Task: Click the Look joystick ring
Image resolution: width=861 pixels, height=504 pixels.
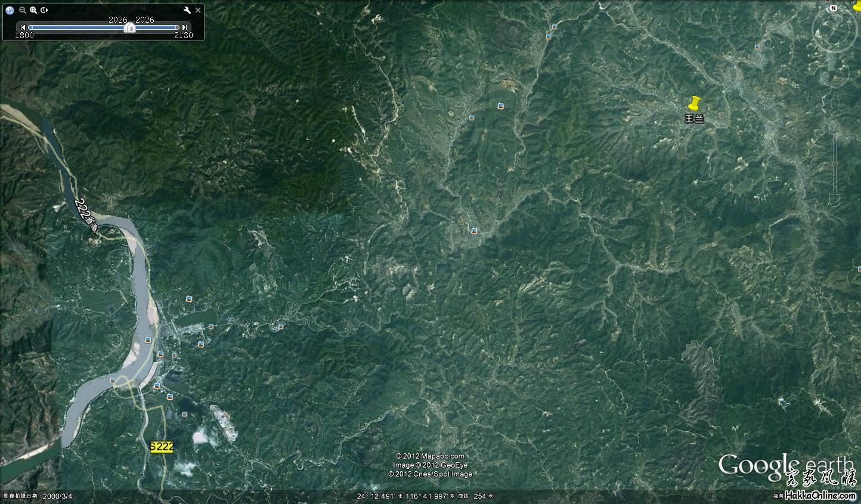Action: 834,29
